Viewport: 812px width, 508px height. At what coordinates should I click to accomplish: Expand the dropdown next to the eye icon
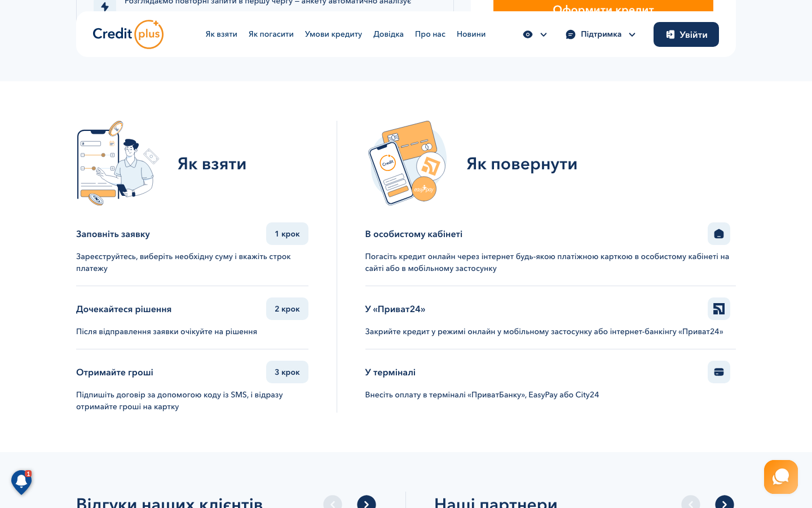click(544, 34)
